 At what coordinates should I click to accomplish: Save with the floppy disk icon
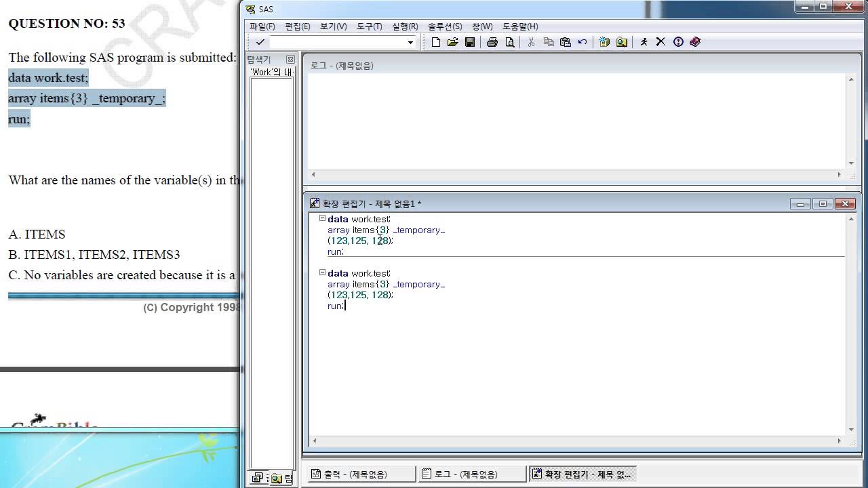pos(470,42)
